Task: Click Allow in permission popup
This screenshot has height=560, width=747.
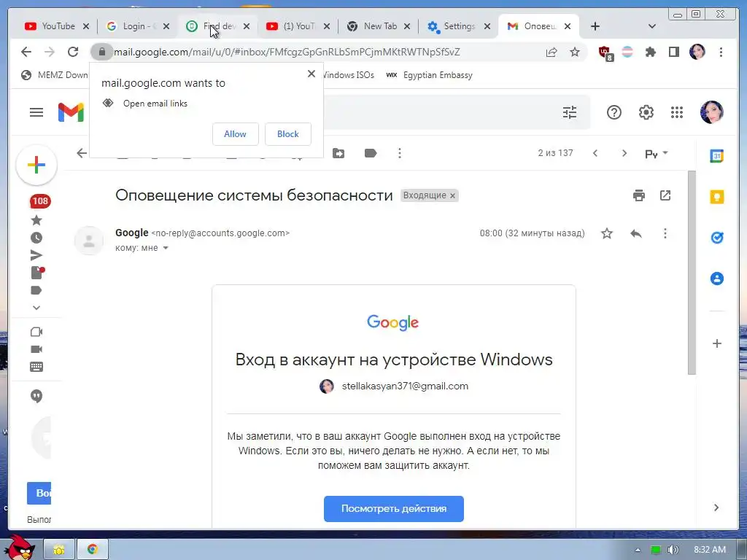Action: (236, 134)
